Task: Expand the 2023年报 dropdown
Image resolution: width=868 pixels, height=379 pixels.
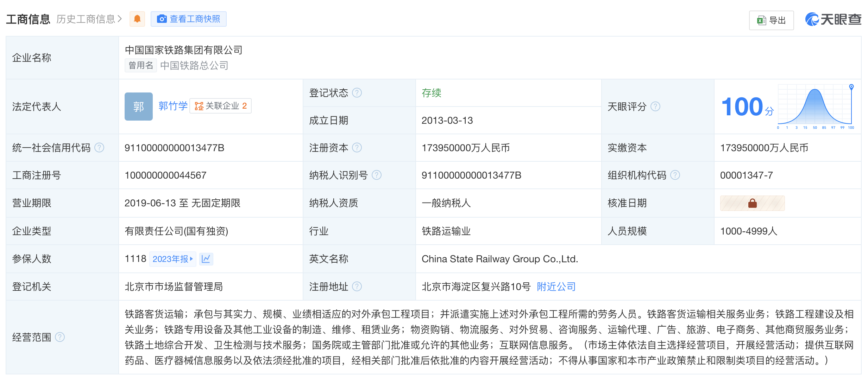Action: (172, 259)
